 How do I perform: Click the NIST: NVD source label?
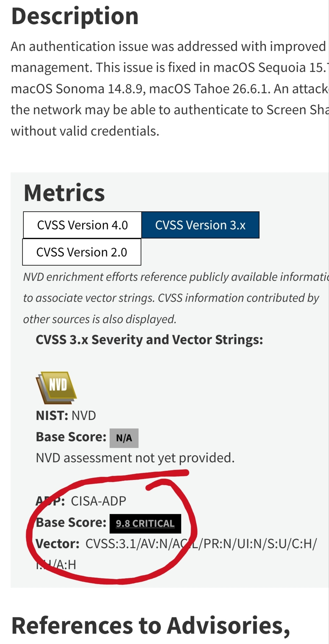tap(66, 415)
